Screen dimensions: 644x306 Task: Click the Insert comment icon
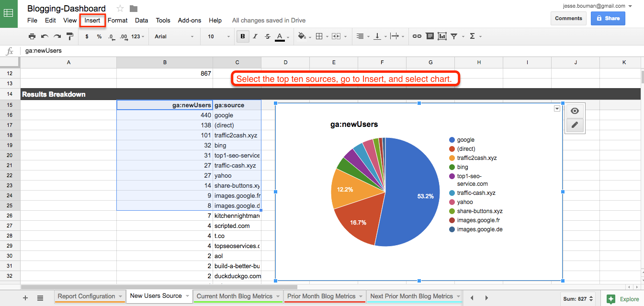[x=429, y=36]
